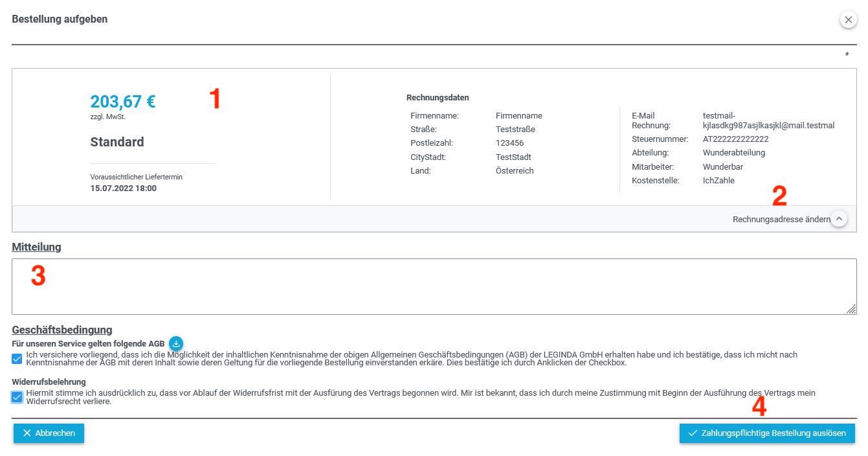Image resolution: width=868 pixels, height=456 pixels.
Task: Click the Standard package label
Action: (117, 142)
